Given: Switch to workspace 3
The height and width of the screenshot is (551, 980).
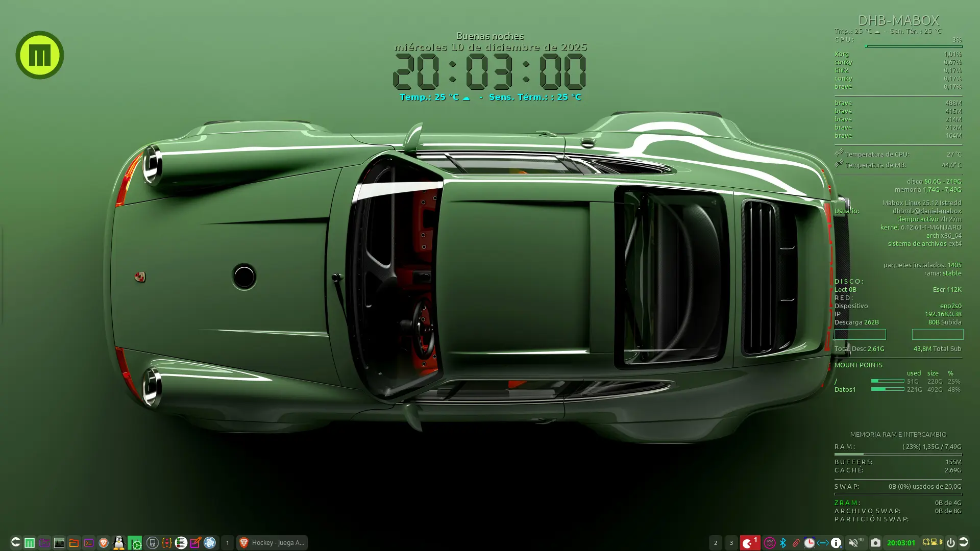Looking at the screenshot, I should (x=731, y=543).
